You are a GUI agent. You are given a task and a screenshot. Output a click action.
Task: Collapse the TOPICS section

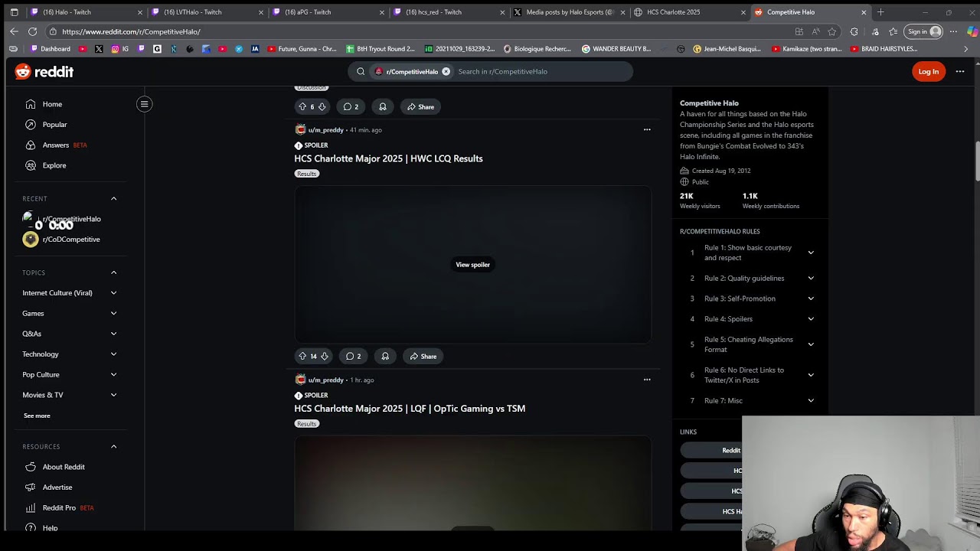coord(113,272)
